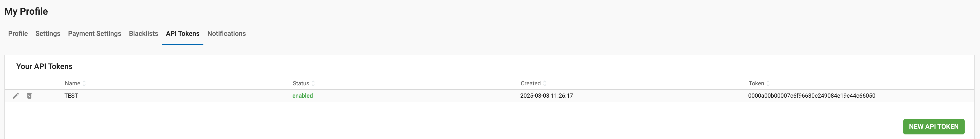
Task: Click the token string starting with 0000a00b
Action: pos(811,95)
